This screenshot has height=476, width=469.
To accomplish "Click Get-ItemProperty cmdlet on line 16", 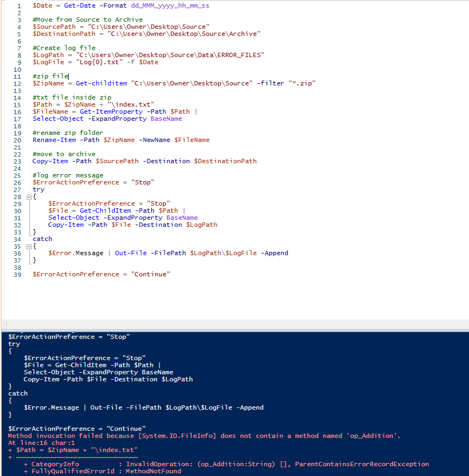I will (111, 112).
